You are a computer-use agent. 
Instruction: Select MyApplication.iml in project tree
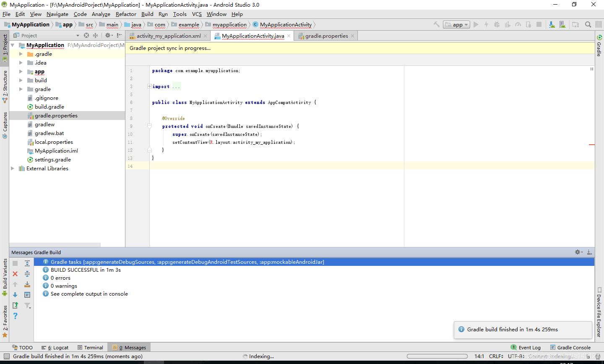coord(56,151)
